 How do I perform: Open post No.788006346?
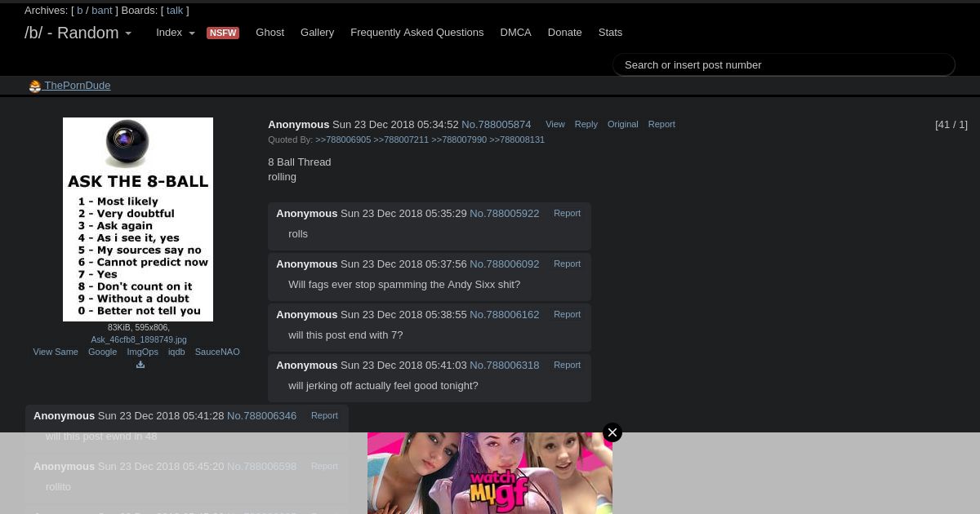[x=261, y=416]
